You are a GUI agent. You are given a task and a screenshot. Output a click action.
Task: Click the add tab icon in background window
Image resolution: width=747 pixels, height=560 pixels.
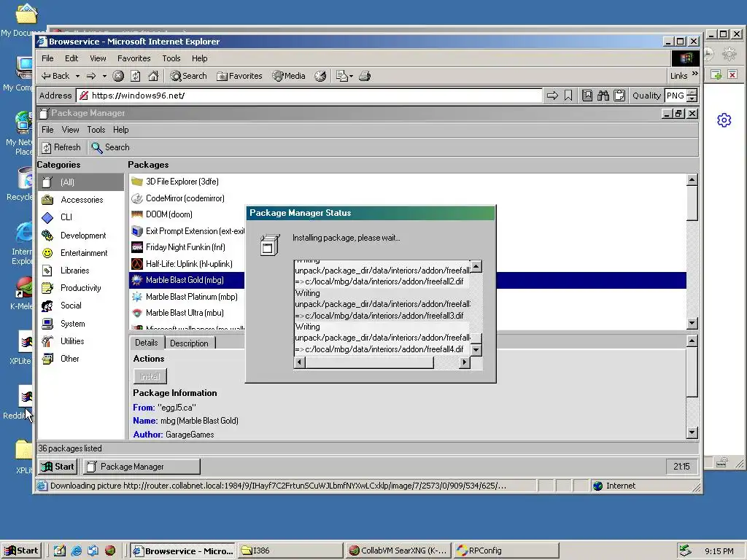716,75
